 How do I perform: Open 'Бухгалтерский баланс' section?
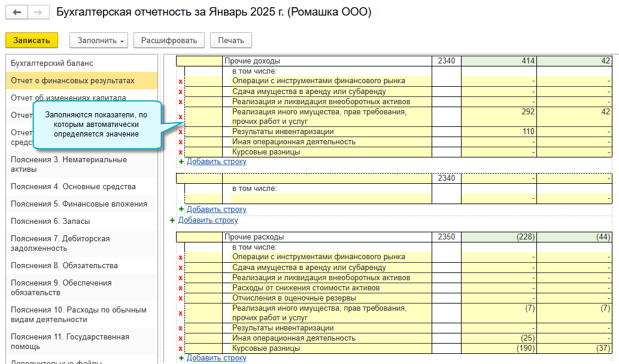pyautogui.click(x=52, y=63)
